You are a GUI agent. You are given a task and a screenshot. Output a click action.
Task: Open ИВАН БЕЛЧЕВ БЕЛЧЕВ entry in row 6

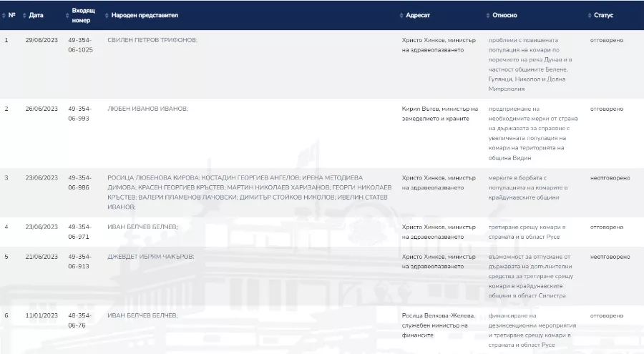tap(142, 315)
